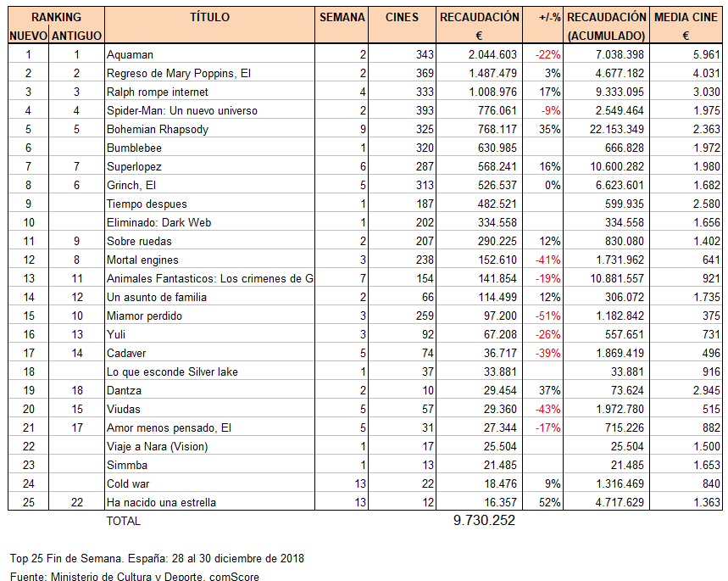The height and width of the screenshot is (581, 728).
Task: Select the Dantza 37% change cell
Action: pos(549,391)
